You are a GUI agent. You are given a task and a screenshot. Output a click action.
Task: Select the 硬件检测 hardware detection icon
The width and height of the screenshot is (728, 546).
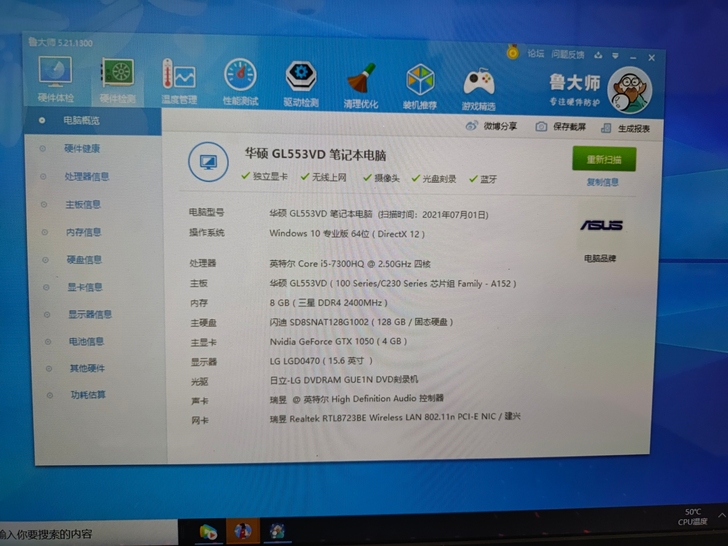[118, 79]
